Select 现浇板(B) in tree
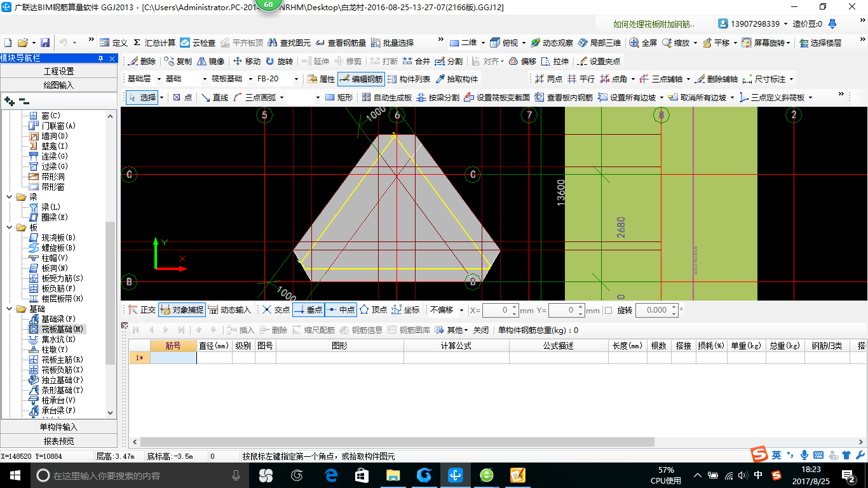 58,238
